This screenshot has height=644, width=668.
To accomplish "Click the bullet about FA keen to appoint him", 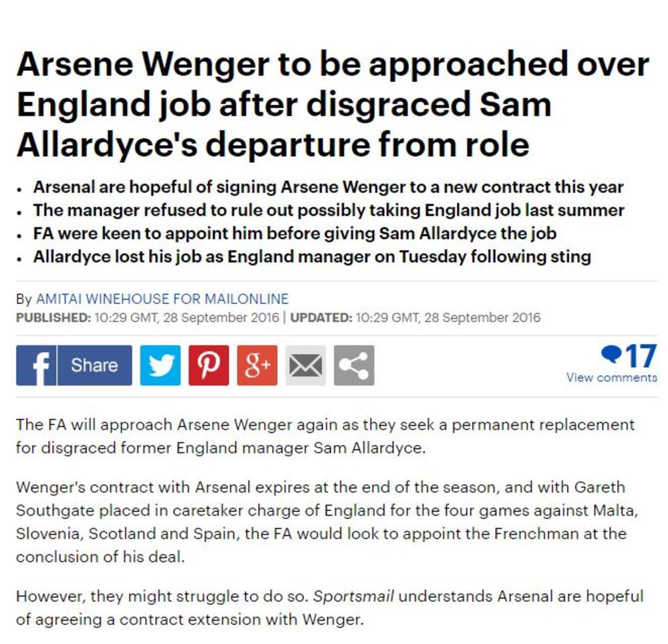I will coord(295,234).
